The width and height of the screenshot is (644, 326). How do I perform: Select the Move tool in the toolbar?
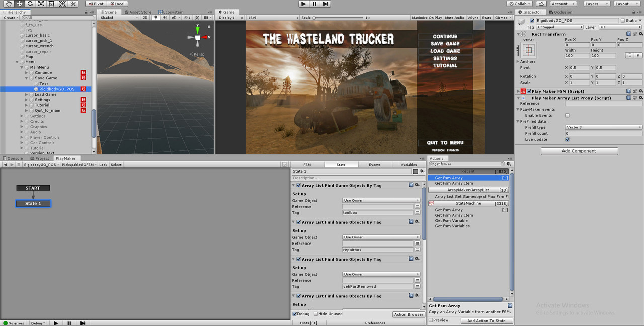pyautogui.click(x=19, y=4)
